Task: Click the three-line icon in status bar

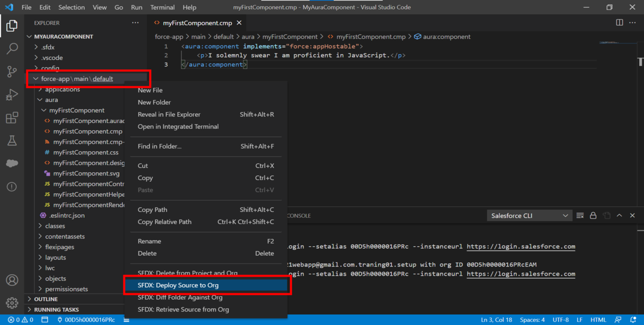Action: (x=126, y=320)
